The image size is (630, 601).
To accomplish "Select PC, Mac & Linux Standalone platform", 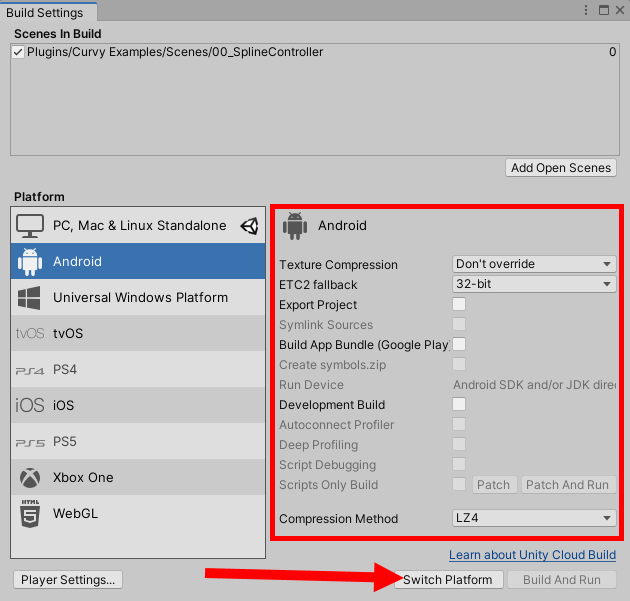I will 138,225.
